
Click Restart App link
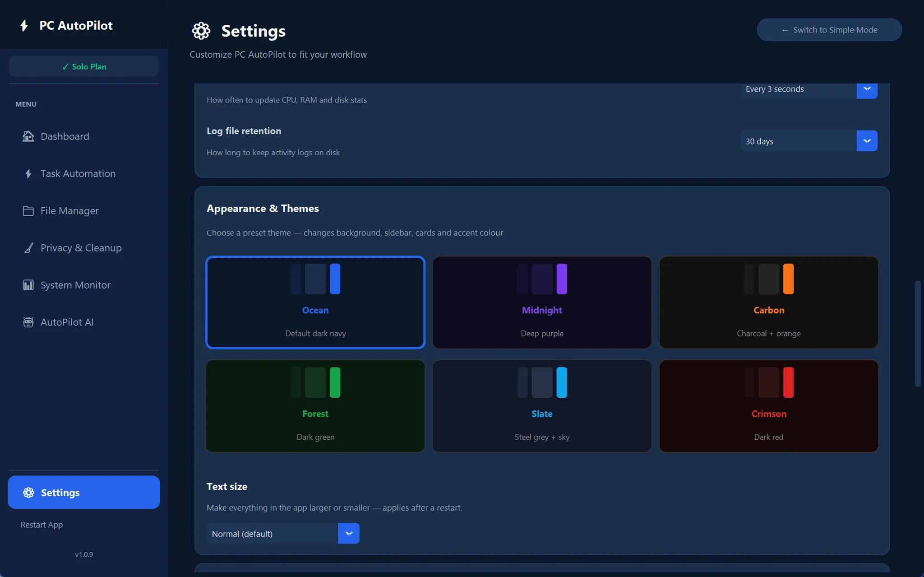pos(42,525)
